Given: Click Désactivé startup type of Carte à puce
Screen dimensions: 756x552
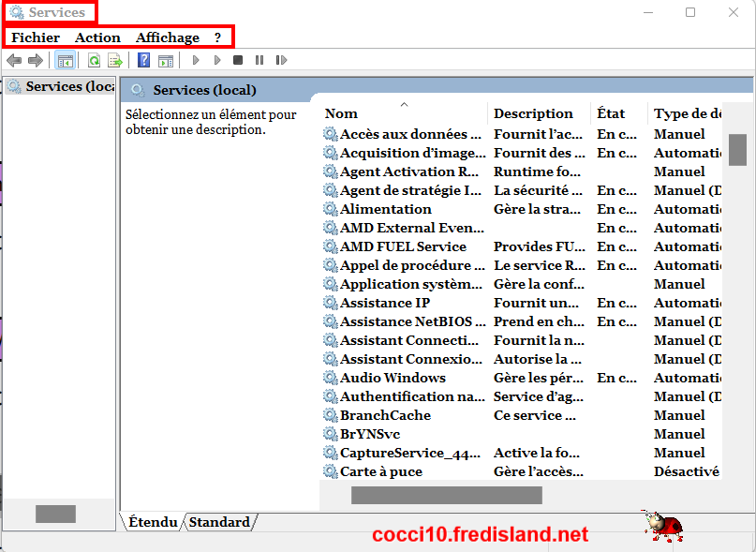Looking at the screenshot, I should tap(686, 472).
